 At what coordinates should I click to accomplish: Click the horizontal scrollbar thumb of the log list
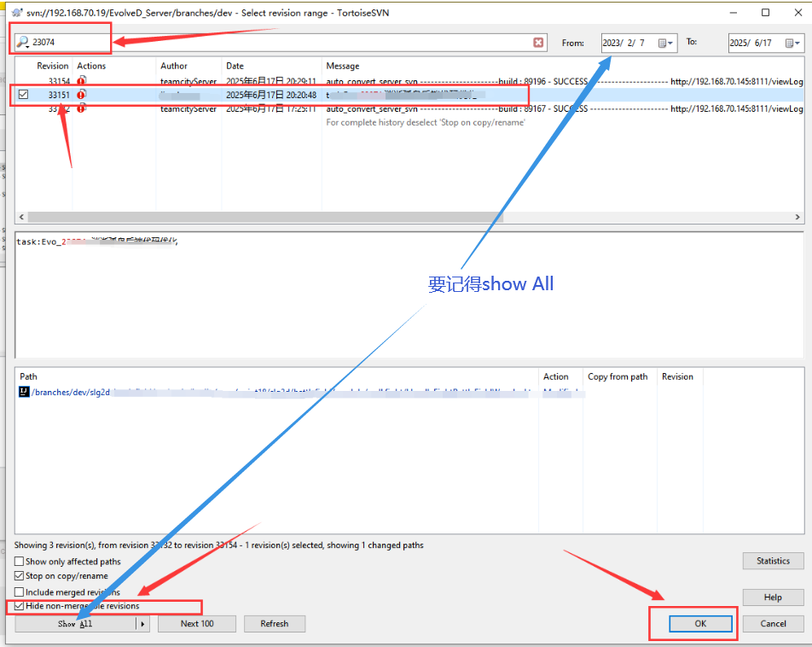coord(265,217)
